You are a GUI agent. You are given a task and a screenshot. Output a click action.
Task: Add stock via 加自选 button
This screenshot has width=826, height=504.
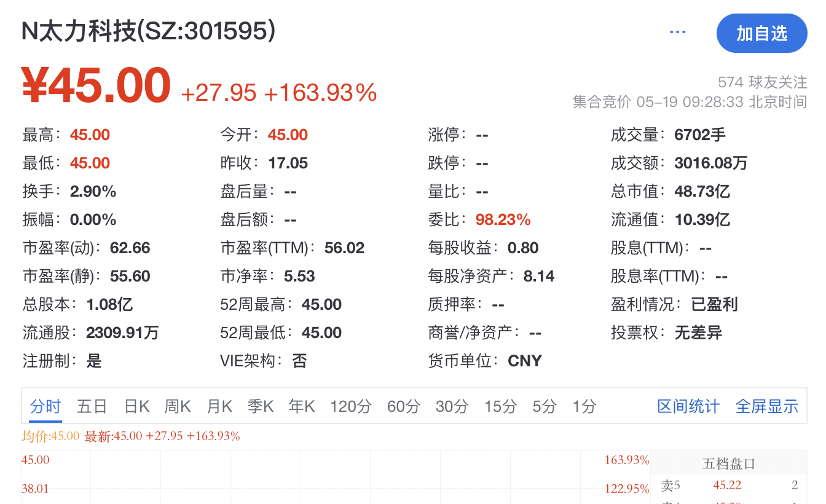point(762,33)
